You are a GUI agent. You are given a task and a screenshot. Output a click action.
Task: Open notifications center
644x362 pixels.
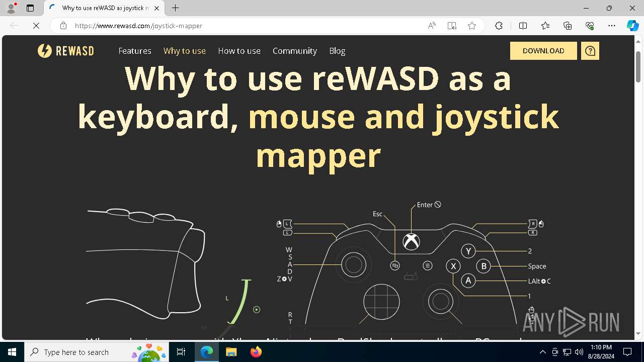coord(627,352)
